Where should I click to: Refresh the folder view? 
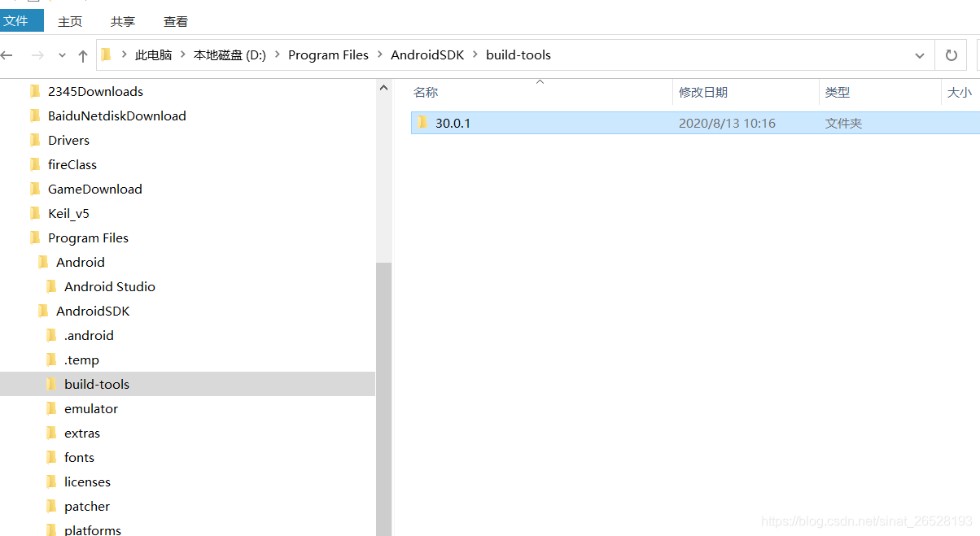[951, 54]
